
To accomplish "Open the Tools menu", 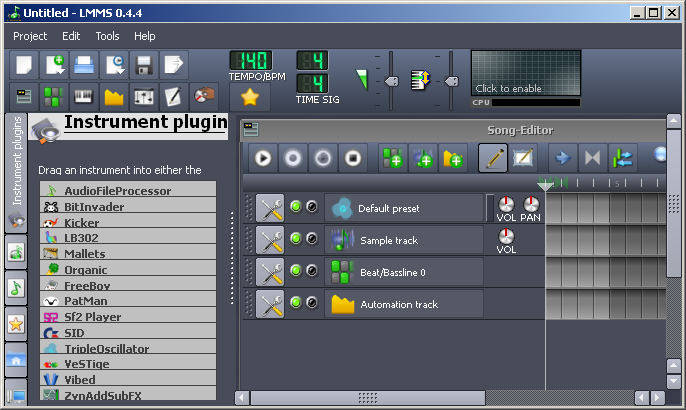I will tap(107, 36).
